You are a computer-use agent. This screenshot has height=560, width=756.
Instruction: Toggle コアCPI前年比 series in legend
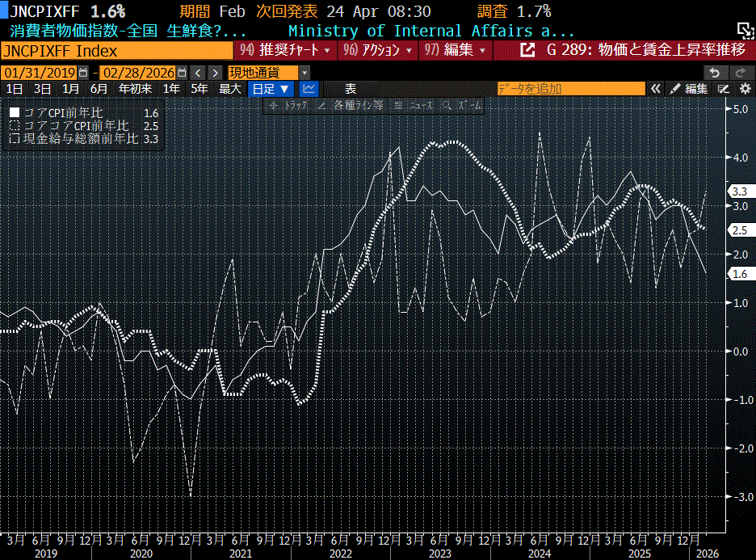pos(15,113)
